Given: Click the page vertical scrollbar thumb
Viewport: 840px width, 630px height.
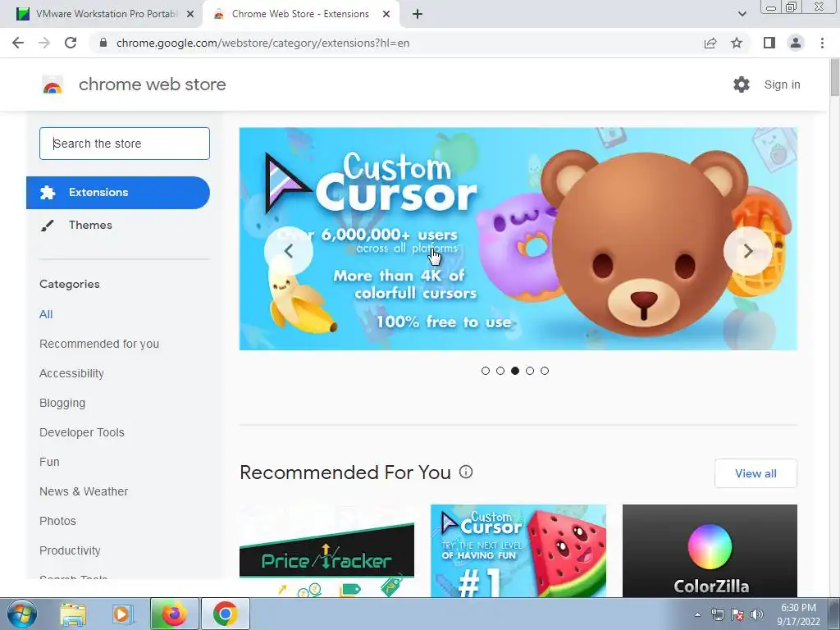Looking at the screenshot, I should pyautogui.click(x=834, y=78).
